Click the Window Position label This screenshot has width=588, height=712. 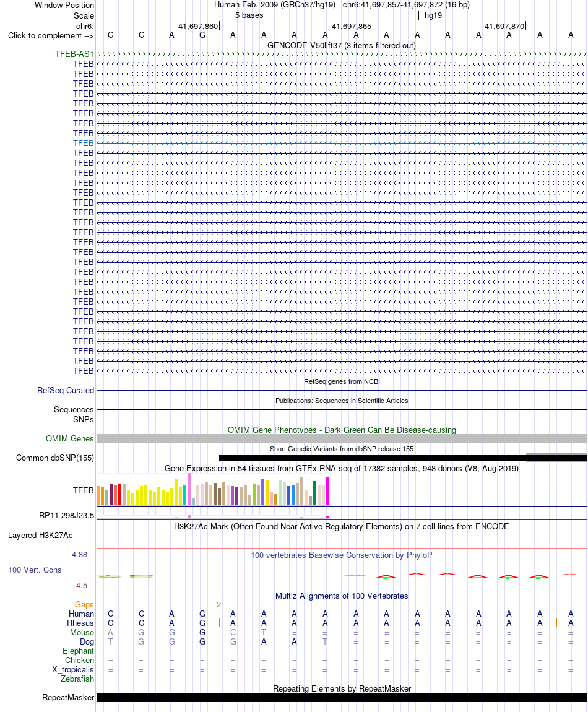click(x=64, y=6)
